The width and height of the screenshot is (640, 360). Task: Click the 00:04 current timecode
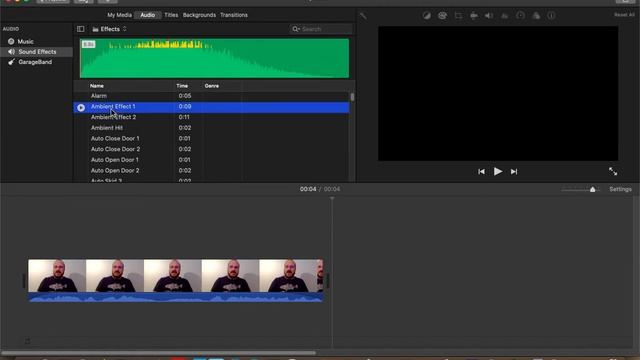(x=308, y=189)
